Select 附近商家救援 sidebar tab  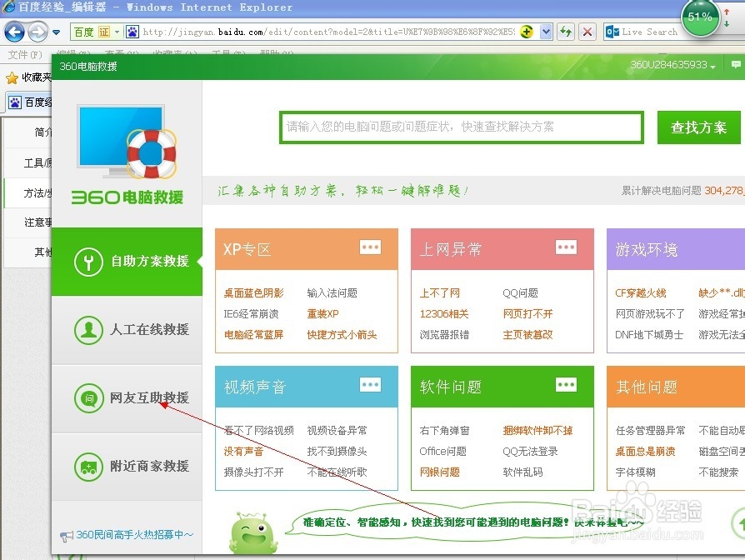click(127, 467)
